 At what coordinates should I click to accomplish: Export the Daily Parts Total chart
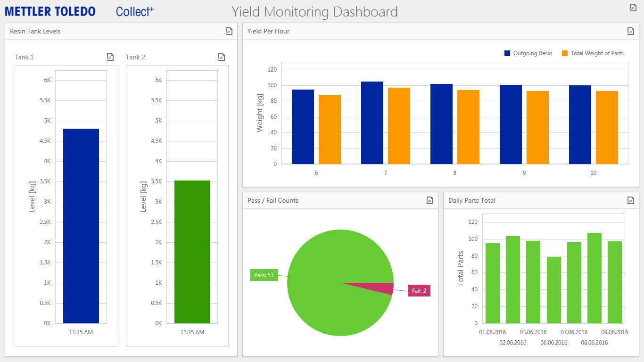(x=630, y=200)
